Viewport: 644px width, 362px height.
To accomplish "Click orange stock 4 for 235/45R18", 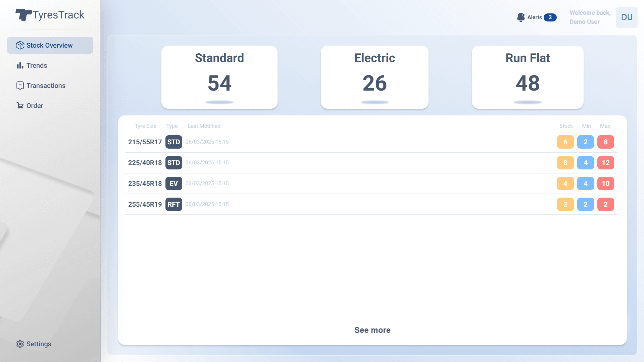I will point(565,184).
